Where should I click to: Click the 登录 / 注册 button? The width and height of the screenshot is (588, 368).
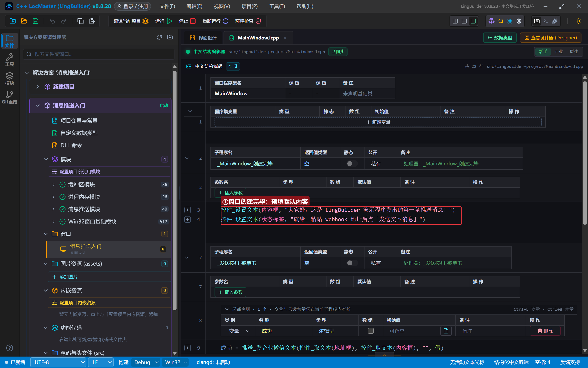click(133, 6)
